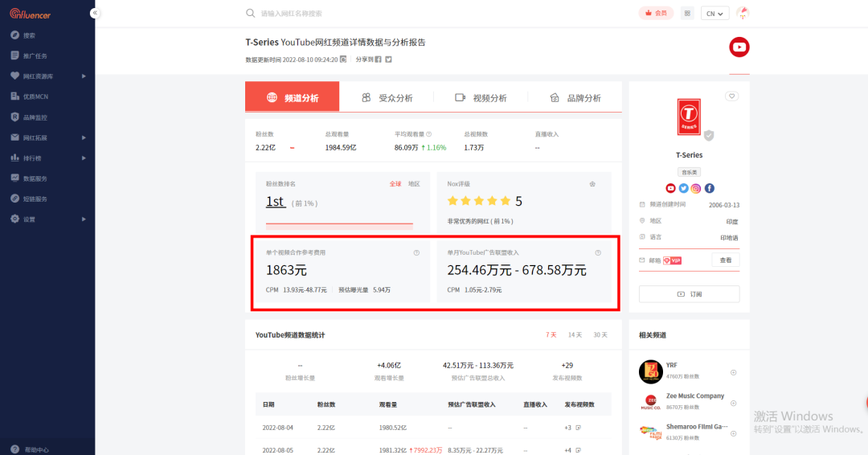Click the 查看 email button
868x455 pixels.
coord(725,260)
